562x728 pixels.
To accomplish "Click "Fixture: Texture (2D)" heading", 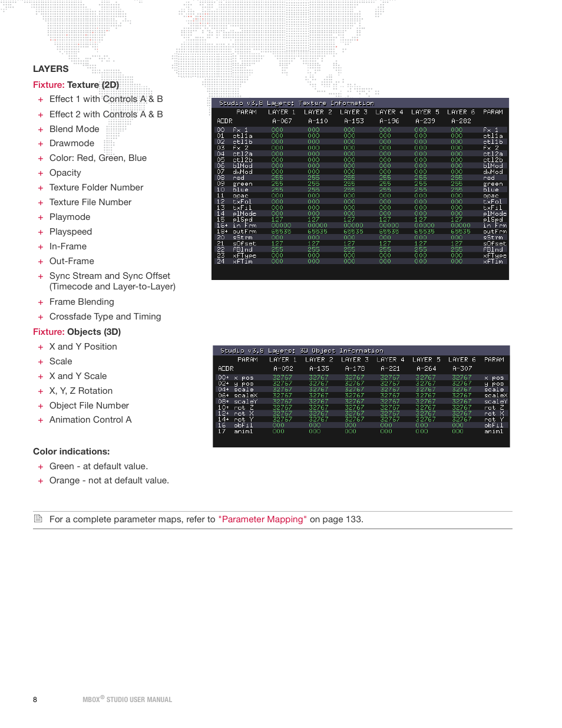I will 76,85.
